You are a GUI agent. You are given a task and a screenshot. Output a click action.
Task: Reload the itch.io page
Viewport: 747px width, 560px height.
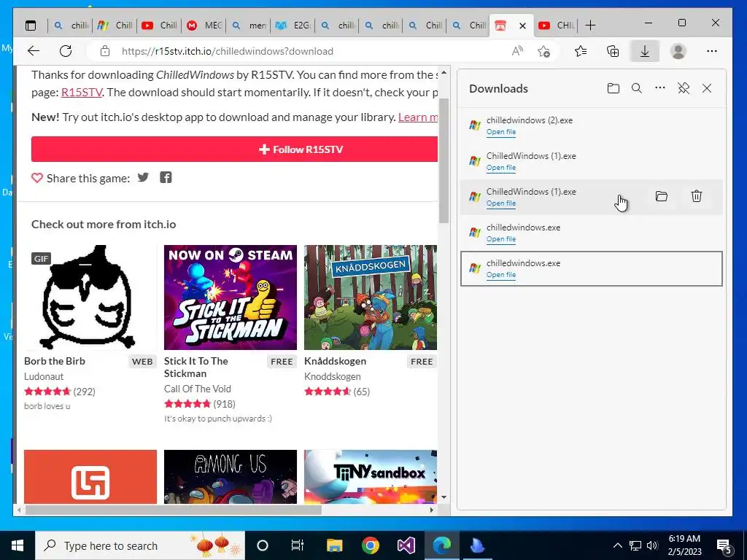(65, 51)
